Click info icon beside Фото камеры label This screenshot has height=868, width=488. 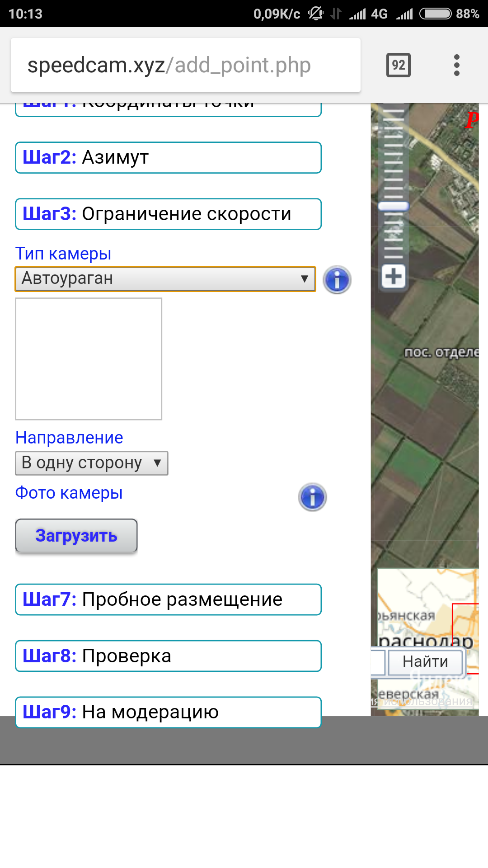tap(312, 497)
